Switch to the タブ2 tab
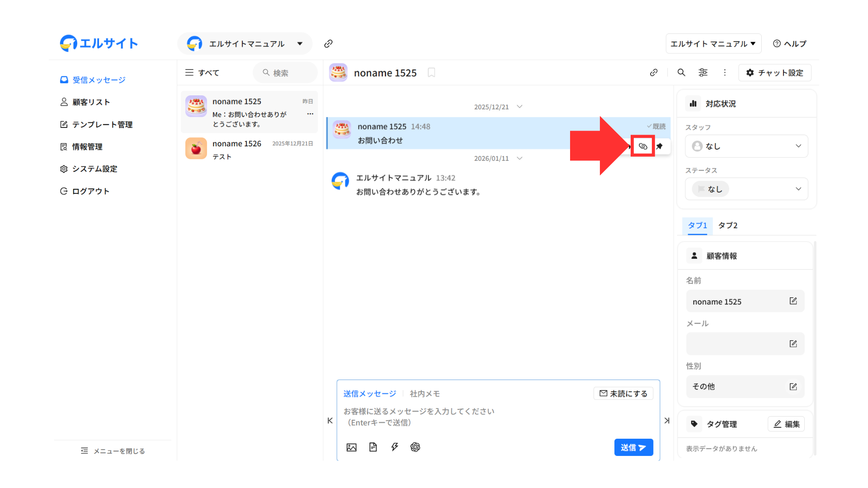This screenshot has width=868, height=488. [727, 225]
